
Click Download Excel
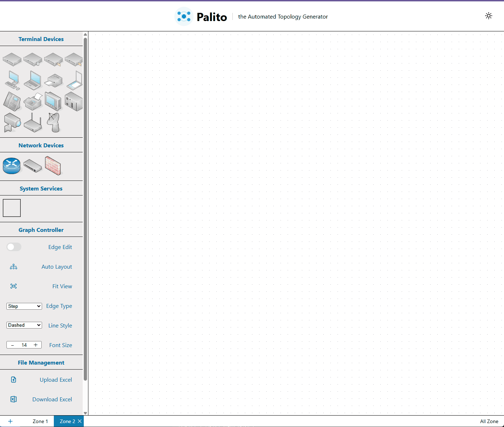pyautogui.click(x=52, y=400)
